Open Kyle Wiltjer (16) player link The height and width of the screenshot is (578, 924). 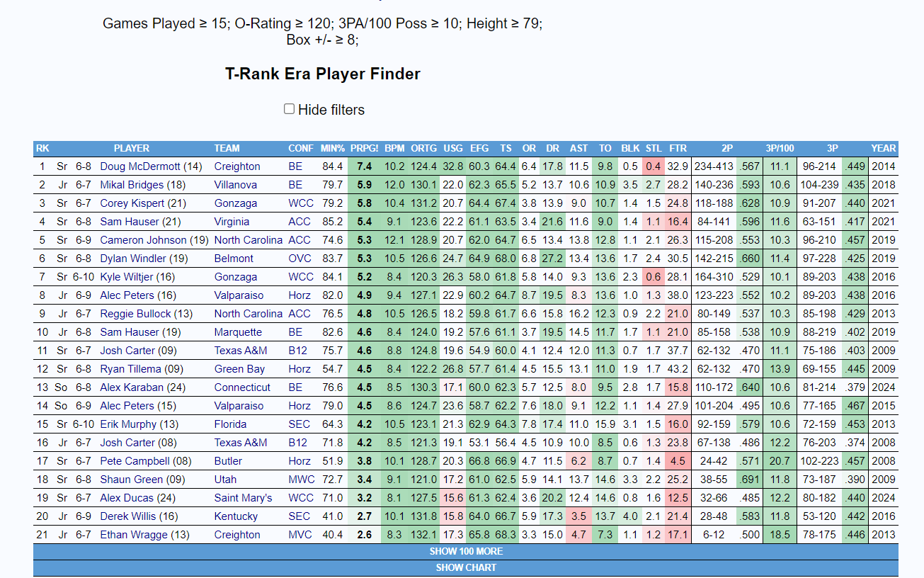click(x=137, y=277)
